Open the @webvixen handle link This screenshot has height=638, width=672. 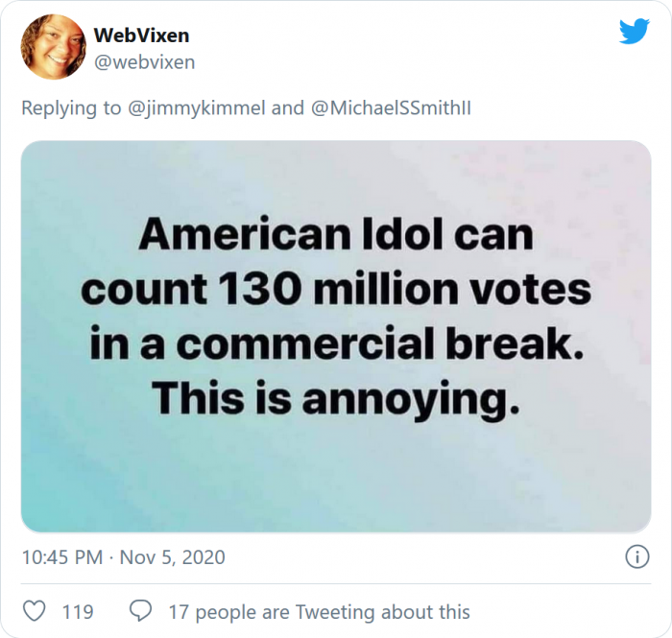[144, 62]
